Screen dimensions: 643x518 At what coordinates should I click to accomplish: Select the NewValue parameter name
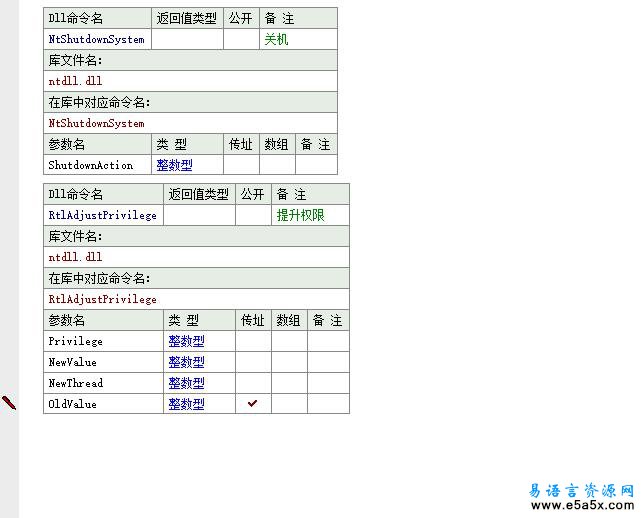73,362
